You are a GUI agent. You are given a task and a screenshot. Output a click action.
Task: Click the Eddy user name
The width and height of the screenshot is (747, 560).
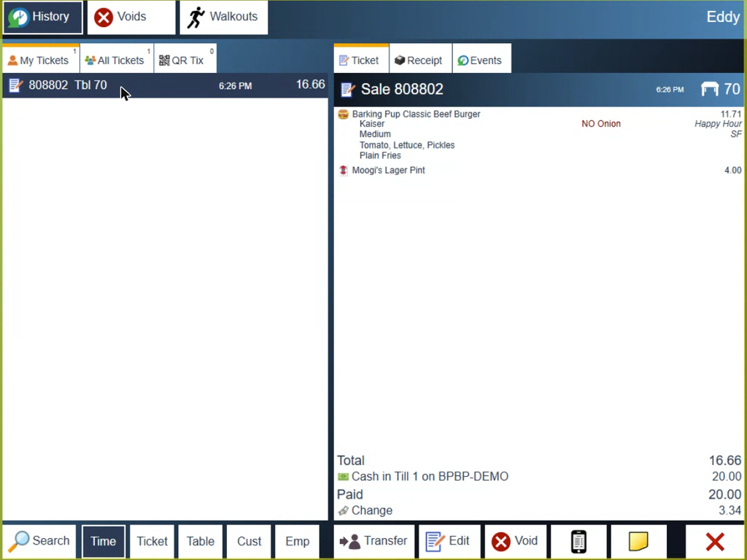tap(723, 17)
